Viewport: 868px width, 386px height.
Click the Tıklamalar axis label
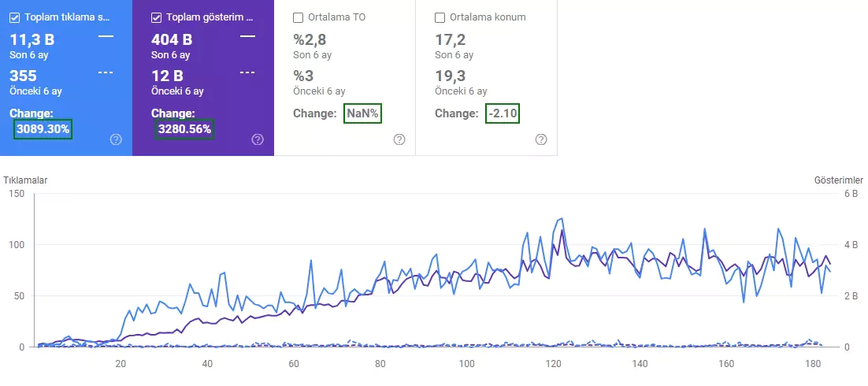pyautogui.click(x=26, y=180)
